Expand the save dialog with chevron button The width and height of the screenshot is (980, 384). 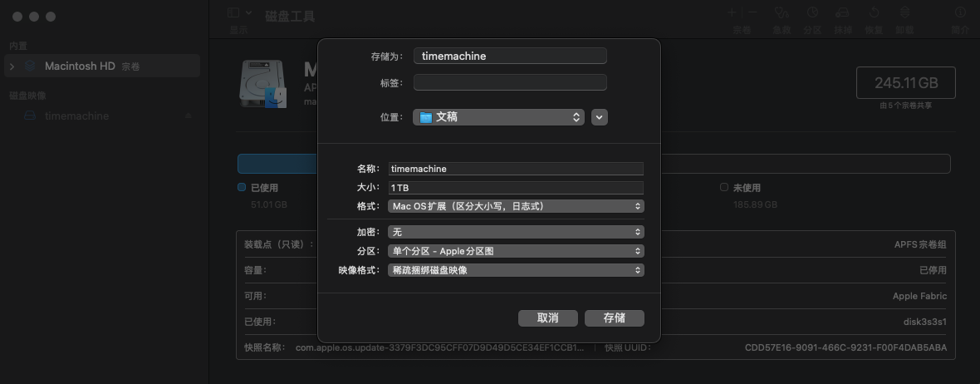click(x=600, y=117)
